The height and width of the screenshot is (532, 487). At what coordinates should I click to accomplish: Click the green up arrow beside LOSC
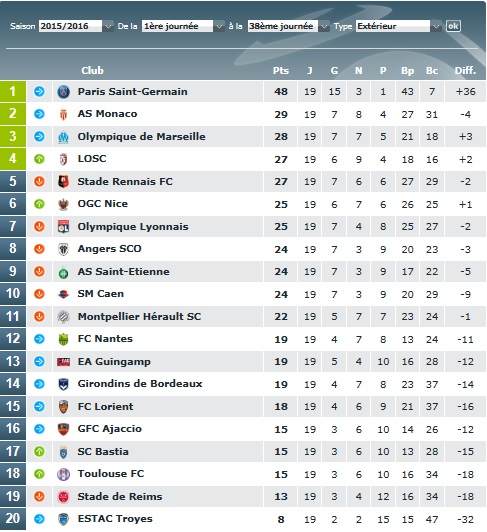point(39,159)
